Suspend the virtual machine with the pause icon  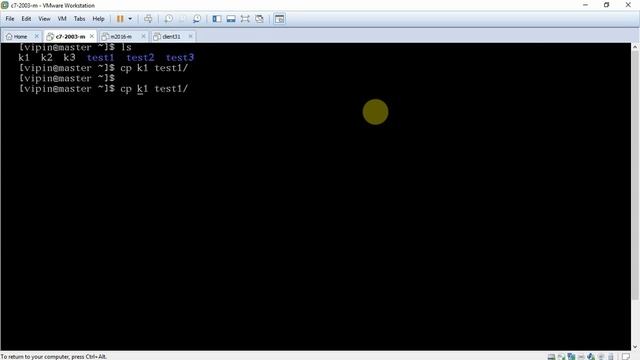[x=120, y=19]
